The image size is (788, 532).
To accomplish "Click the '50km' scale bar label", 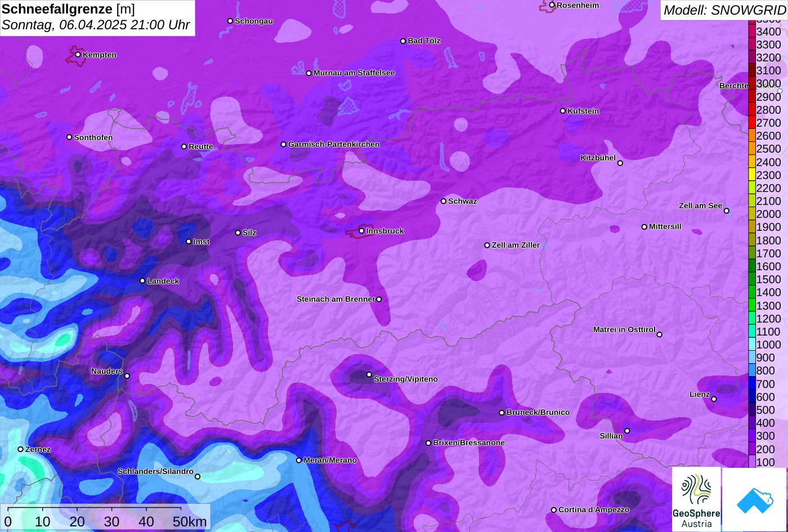I will tap(190, 522).
